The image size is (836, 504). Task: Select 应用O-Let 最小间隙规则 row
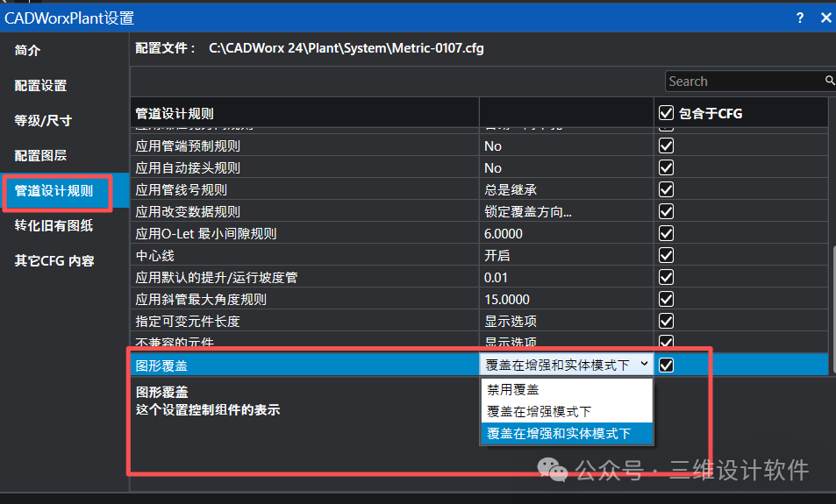click(x=305, y=233)
